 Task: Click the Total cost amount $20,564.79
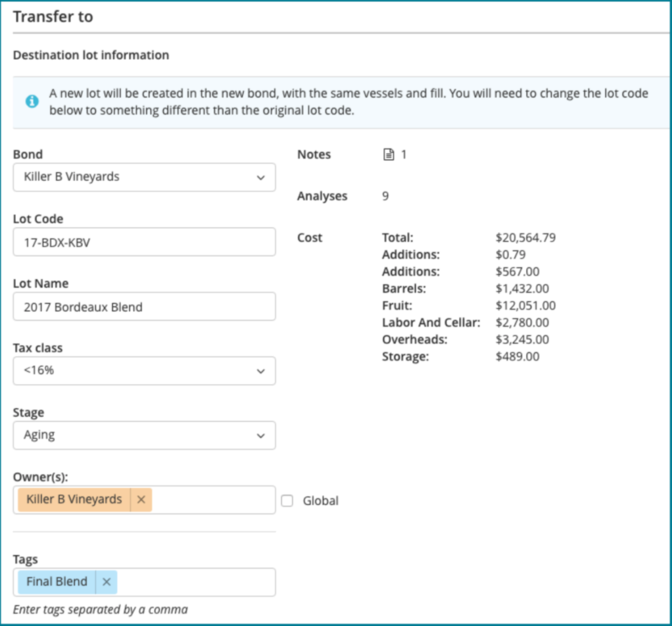[525, 238]
